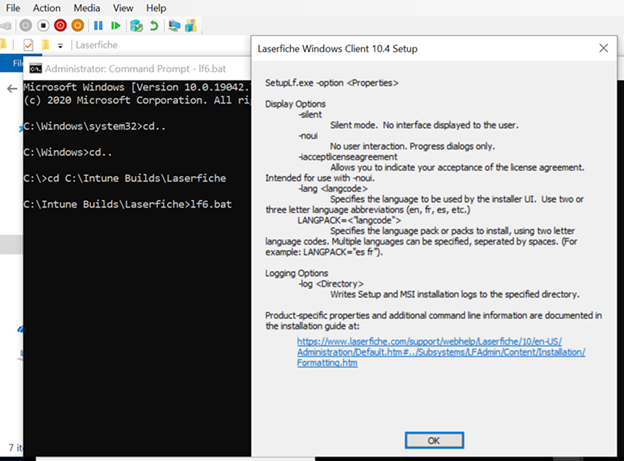
Task: Create a checkpoint using the toolbar icon
Action: [x=136, y=26]
